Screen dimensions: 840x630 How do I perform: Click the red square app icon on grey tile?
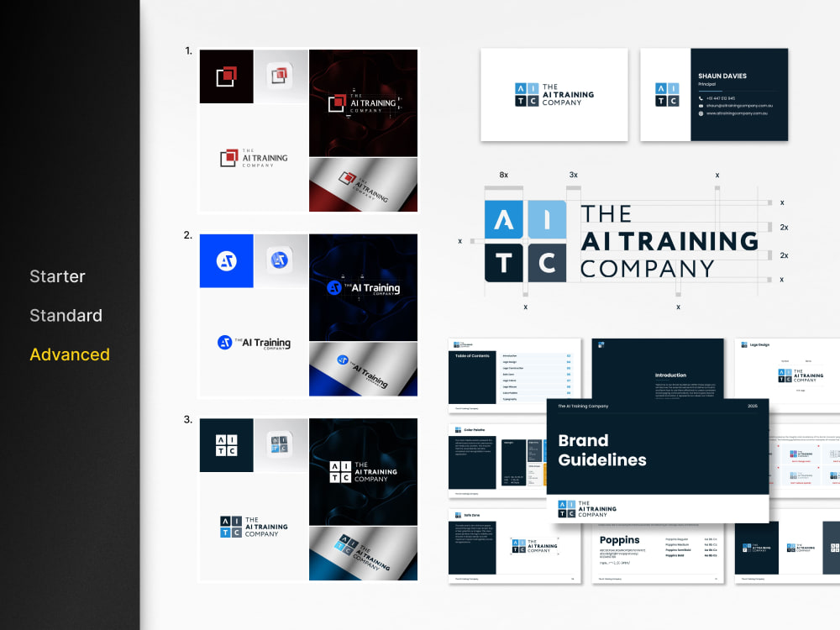[x=281, y=76]
